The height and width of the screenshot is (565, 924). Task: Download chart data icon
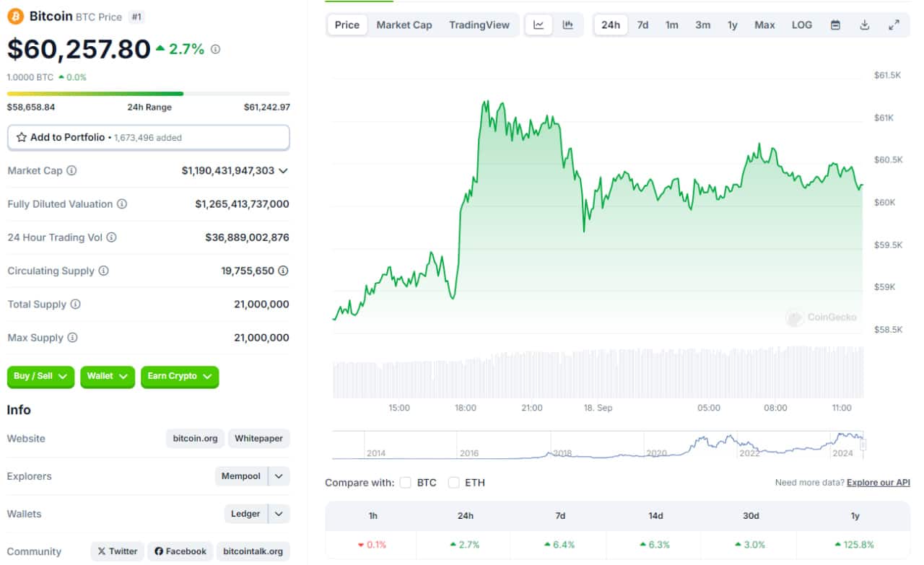(865, 25)
